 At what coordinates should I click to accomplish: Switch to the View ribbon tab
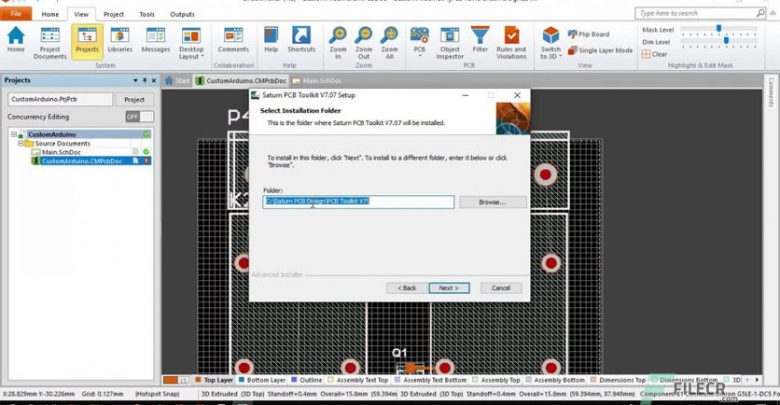[x=81, y=14]
